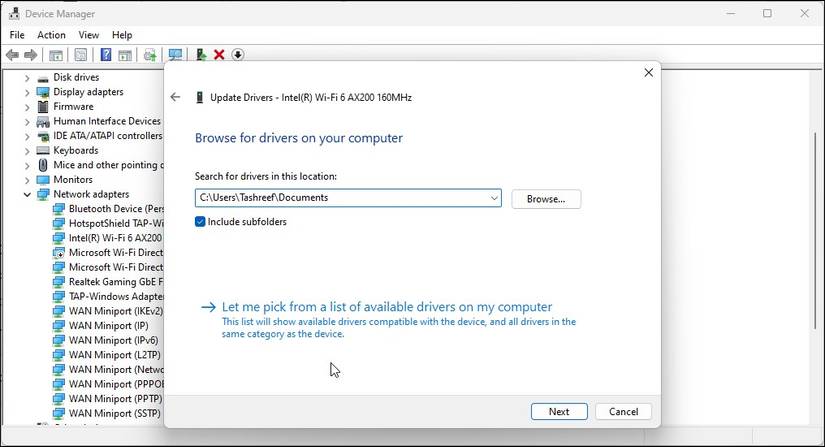Click the Display adapters icon
The width and height of the screenshot is (825, 447).
(x=43, y=92)
